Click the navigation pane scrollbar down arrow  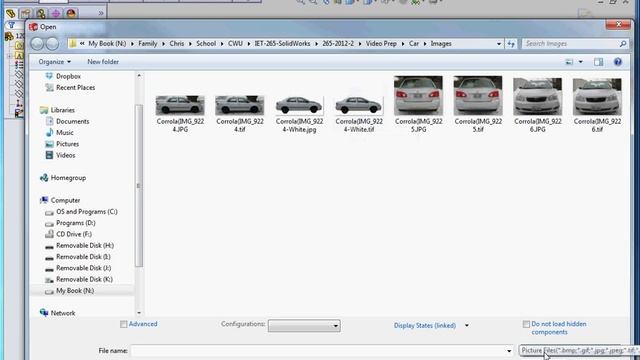click(139, 313)
